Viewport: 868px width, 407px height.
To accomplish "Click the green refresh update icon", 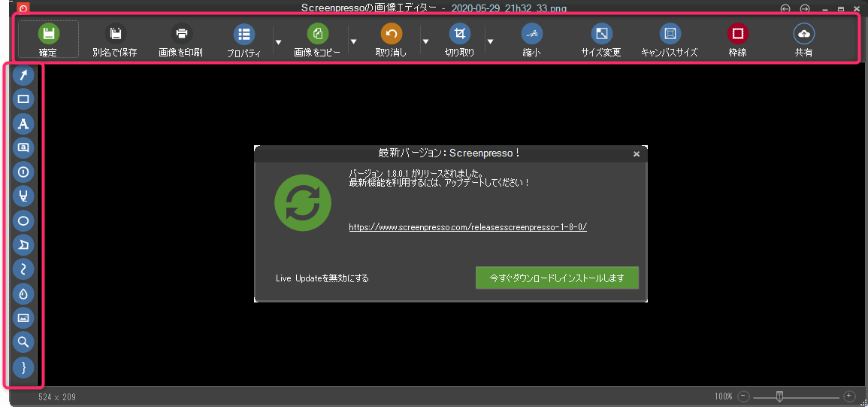I will point(303,202).
